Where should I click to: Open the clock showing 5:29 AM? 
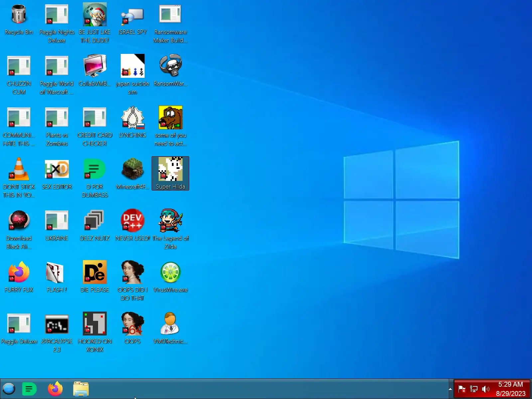[511, 389]
